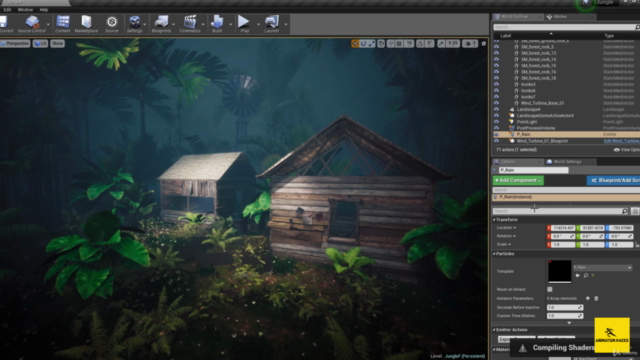640x360 pixels.
Task: Add an Instance Parameters array element
Action: tap(588, 298)
